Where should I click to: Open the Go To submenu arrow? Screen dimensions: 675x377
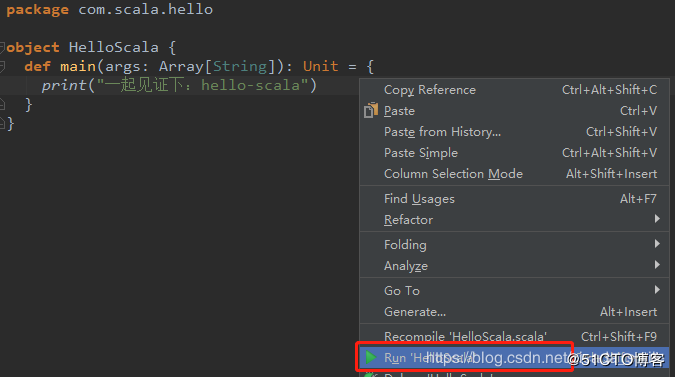pyautogui.click(x=657, y=290)
